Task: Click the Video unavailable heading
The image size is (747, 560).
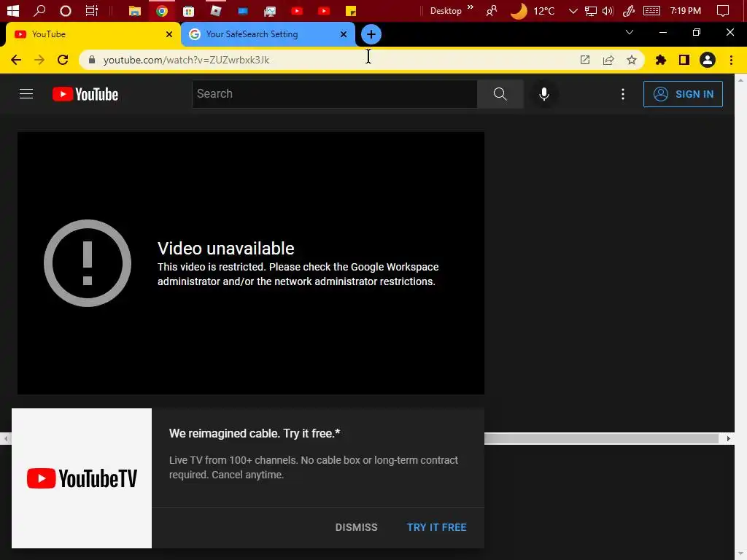Action: click(226, 248)
